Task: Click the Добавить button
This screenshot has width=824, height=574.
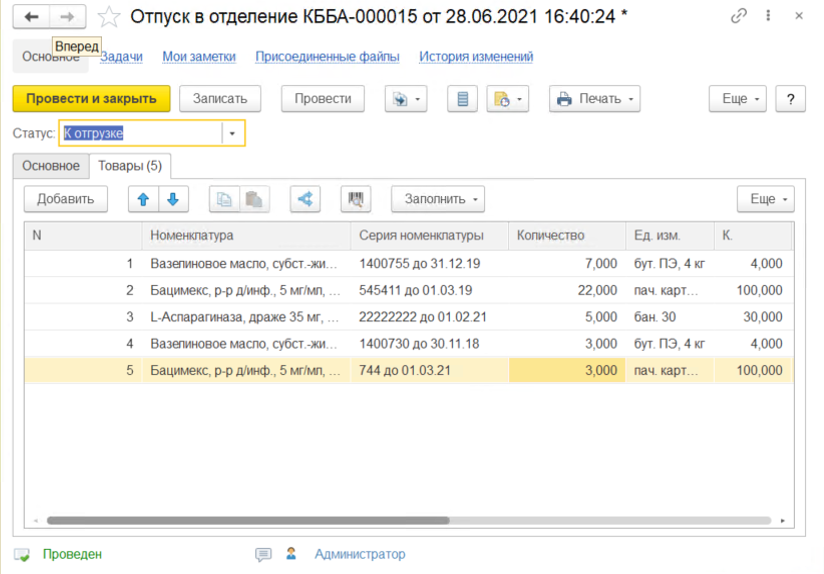Action: coord(65,199)
